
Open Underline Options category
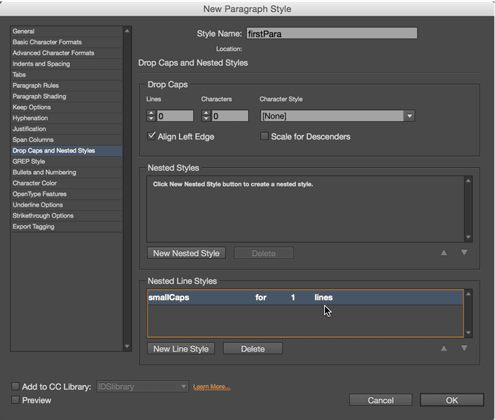67,205
